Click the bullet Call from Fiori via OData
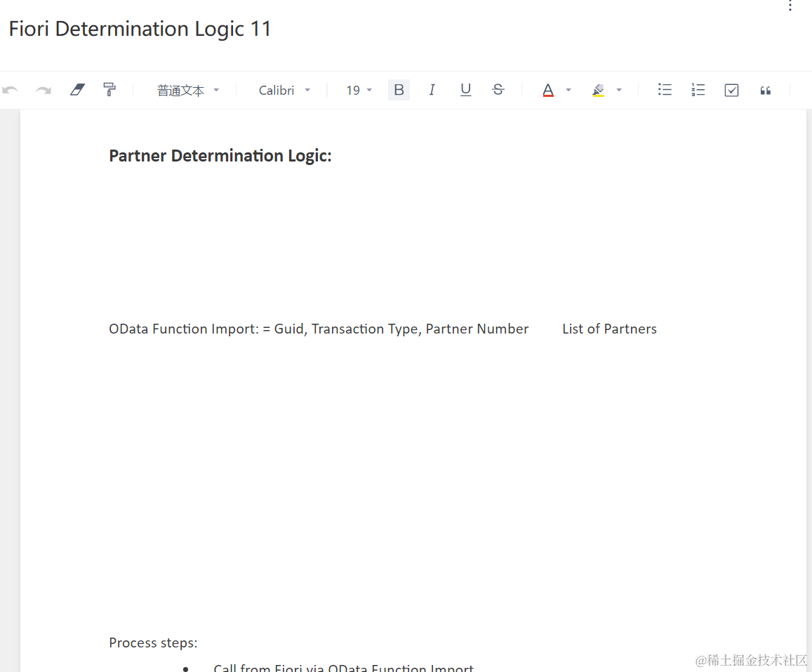 343,667
